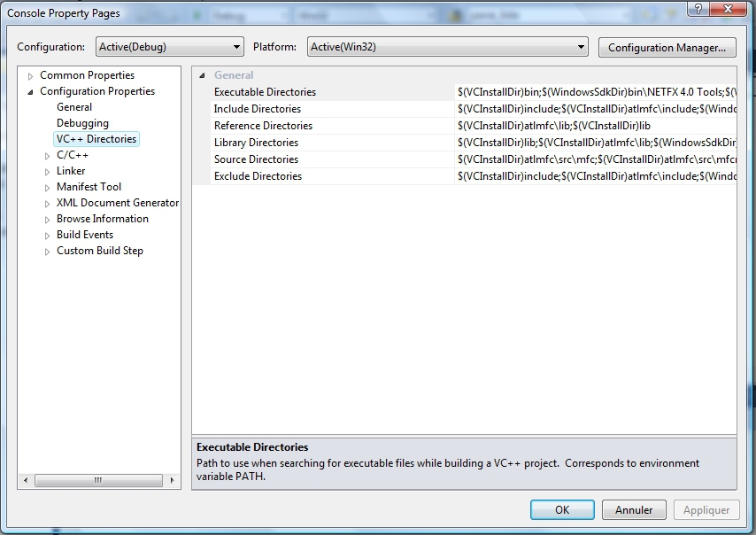This screenshot has width=756, height=535.
Task: Open the Configuration dropdown
Action: pos(236,47)
